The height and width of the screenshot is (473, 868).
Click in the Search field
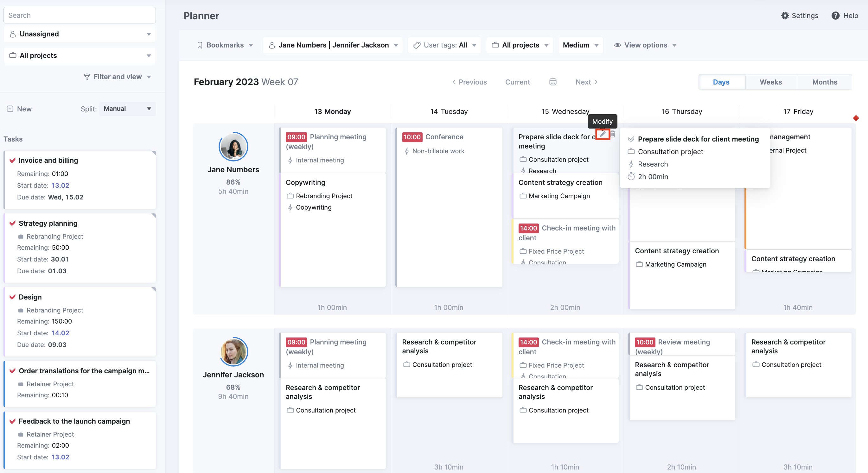pyautogui.click(x=80, y=15)
